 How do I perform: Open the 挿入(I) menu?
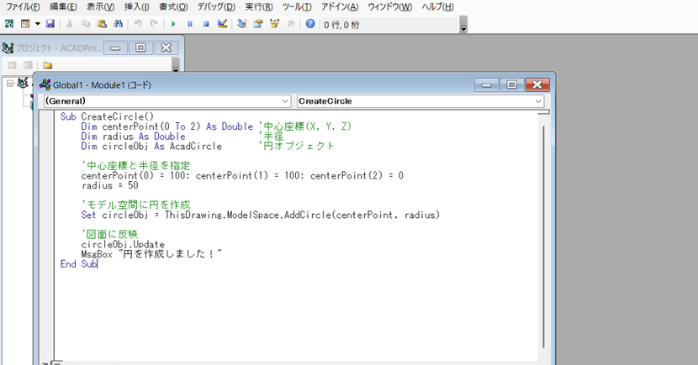pos(137,7)
